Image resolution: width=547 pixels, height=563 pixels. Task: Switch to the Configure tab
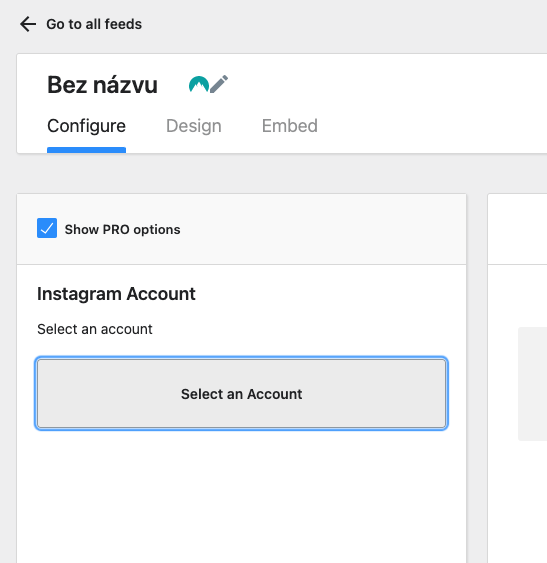[x=87, y=126]
